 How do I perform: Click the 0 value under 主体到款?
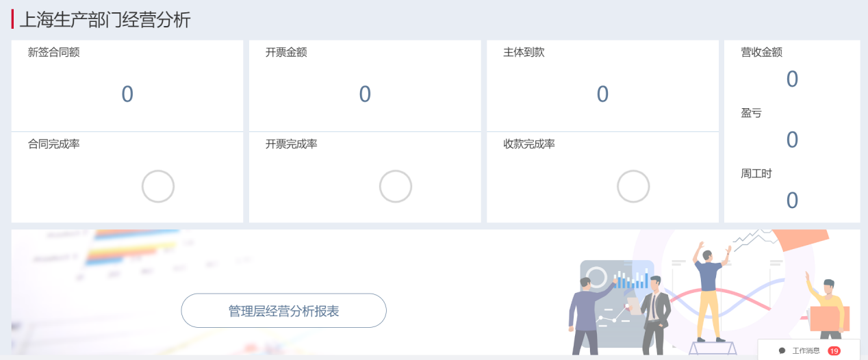click(x=602, y=94)
